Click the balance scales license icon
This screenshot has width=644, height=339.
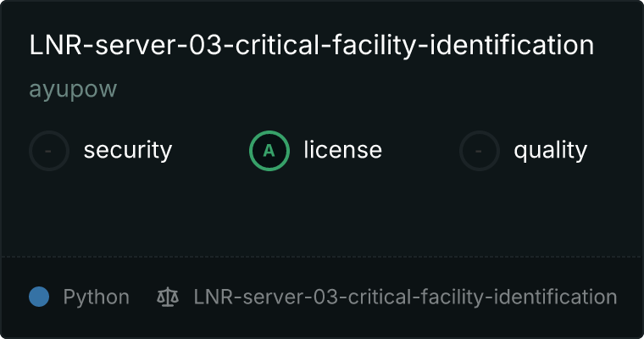coord(168,297)
